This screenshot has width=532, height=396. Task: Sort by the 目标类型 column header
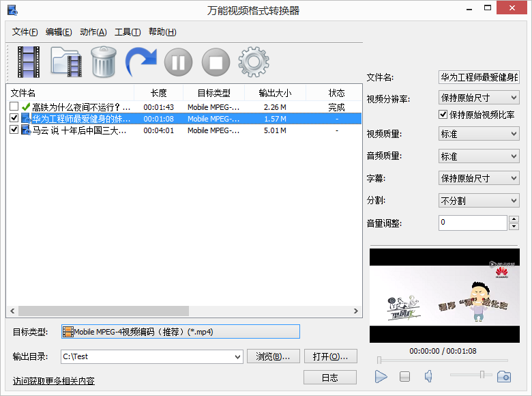pos(213,93)
